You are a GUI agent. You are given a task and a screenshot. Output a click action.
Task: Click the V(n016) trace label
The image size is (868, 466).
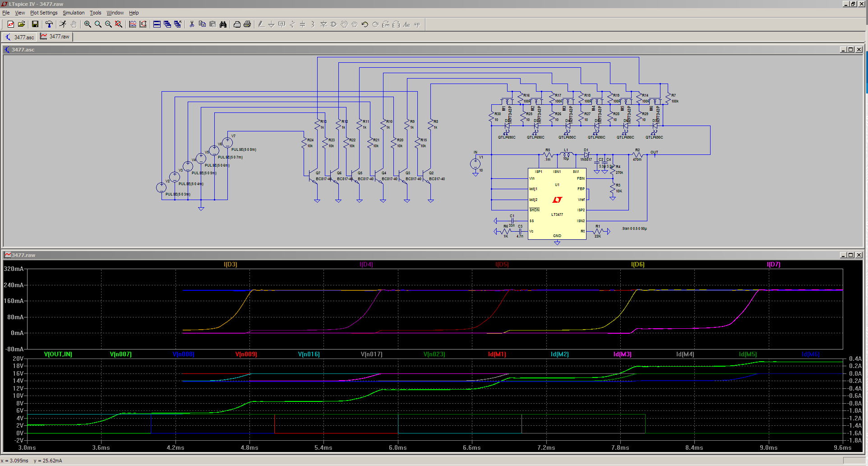[309, 354]
